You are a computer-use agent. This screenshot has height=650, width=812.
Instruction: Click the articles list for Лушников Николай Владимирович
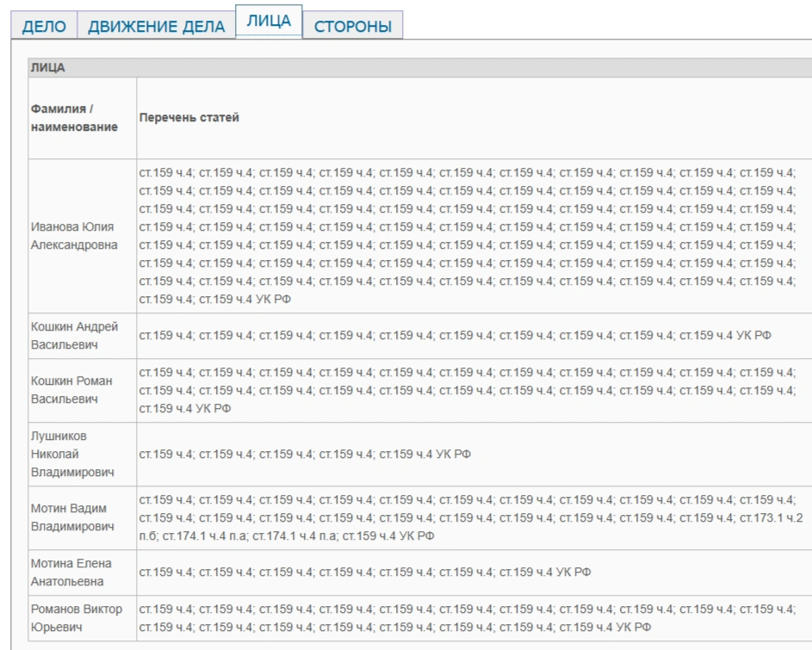(x=305, y=455)
